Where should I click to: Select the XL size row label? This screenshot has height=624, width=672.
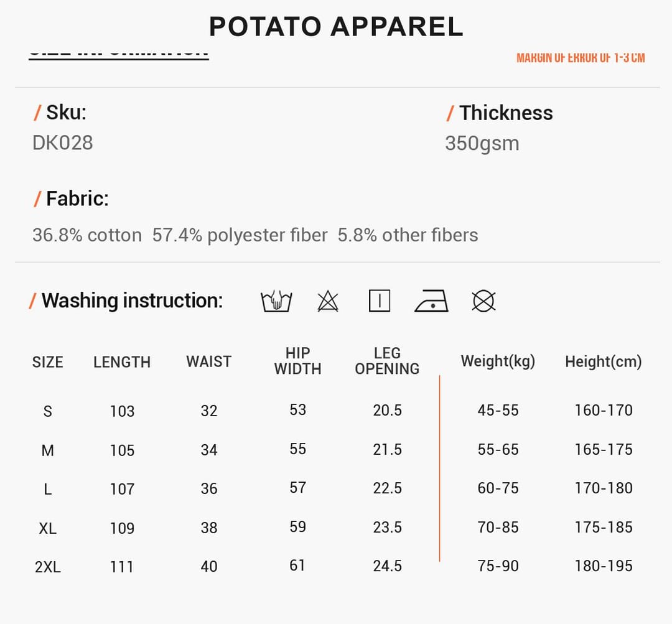coord(47,528)
